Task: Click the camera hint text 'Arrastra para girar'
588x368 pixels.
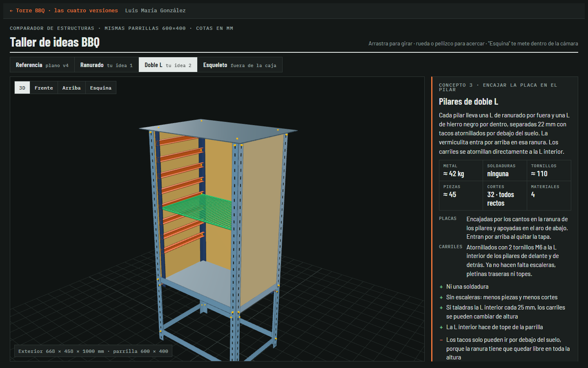Action: tap(473, 43)
